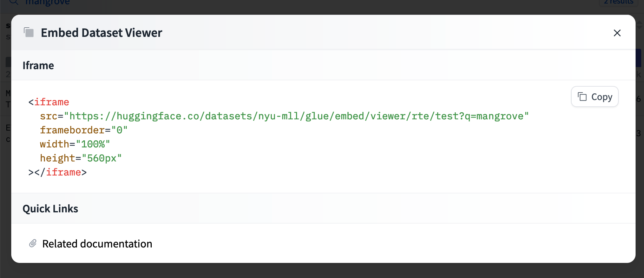Screen dimensions: 644x278
Task: Click the Iframe section heading
Action: pyautogui.click(x=38, y=65)
